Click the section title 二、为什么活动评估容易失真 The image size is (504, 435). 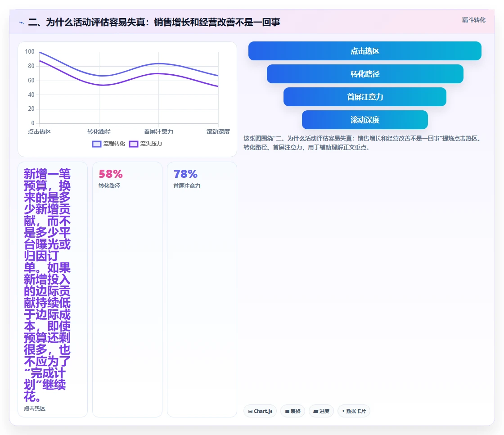coord(154,22)
